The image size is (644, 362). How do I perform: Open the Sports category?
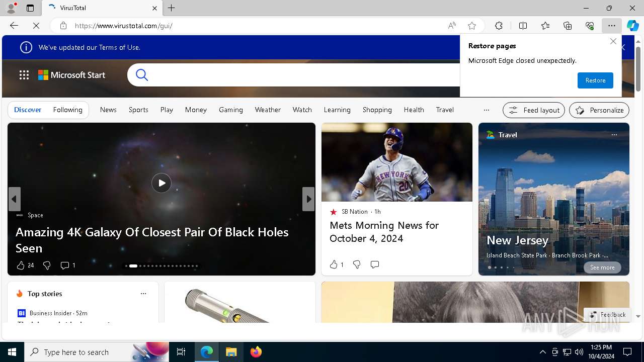click(x=138, y=110)
